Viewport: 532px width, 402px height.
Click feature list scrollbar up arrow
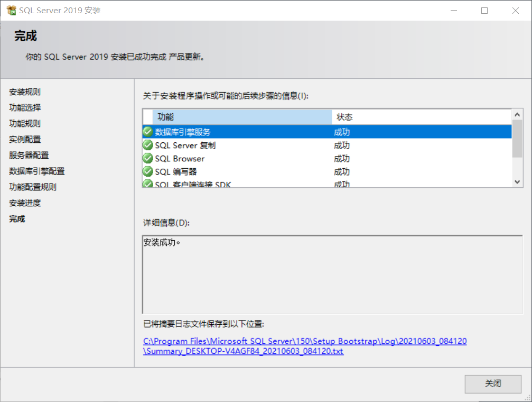pos(517,115)
